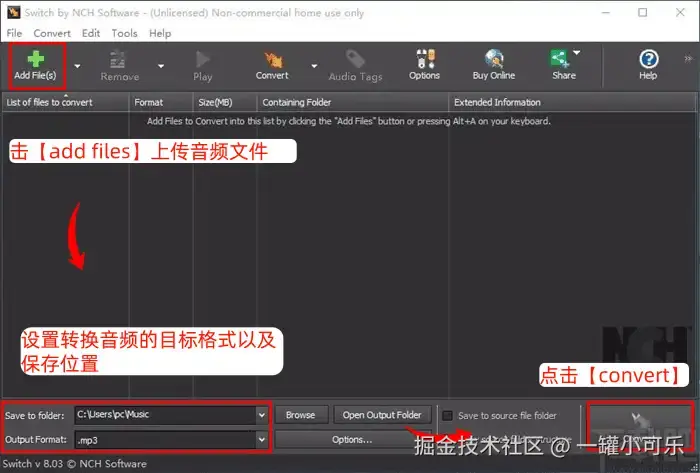
Task: Expand the Output Format dropdown arrow
Action: pyautogui.click(x=262, y=440)
